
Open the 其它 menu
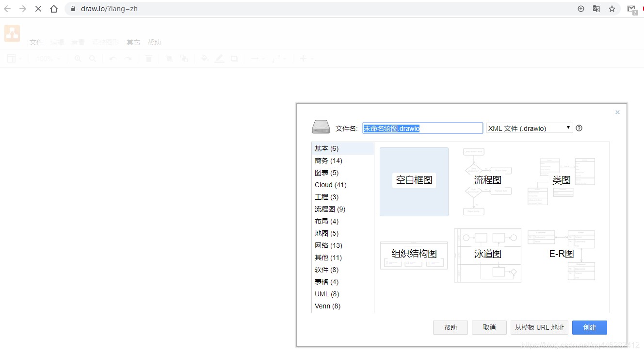point(133,42)
